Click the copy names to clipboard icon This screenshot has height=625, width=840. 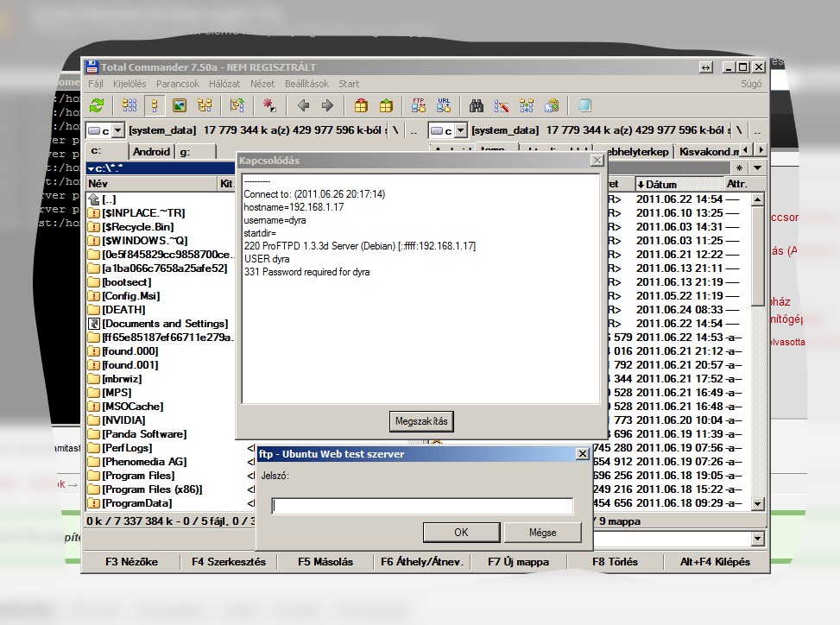coord(552,105)
